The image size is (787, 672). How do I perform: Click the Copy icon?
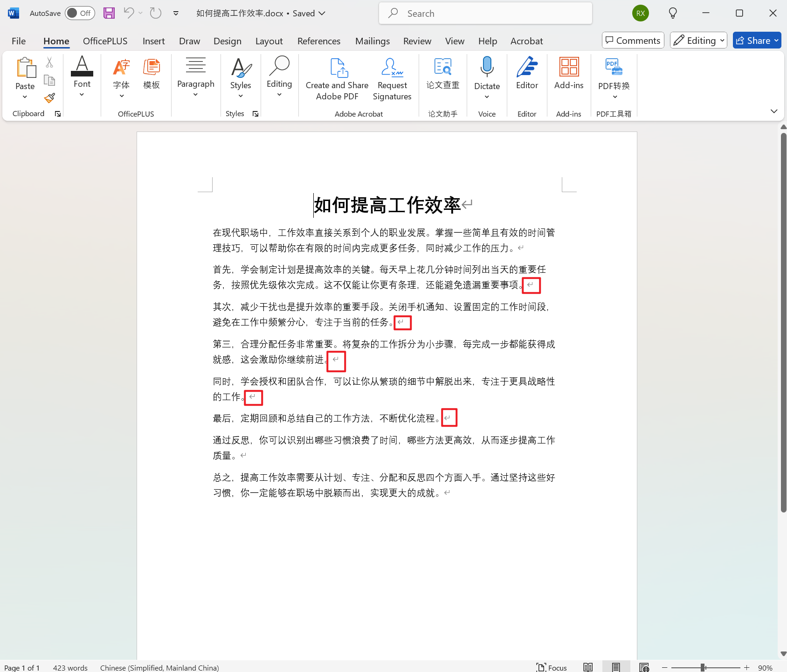click(x=49, y=80)
